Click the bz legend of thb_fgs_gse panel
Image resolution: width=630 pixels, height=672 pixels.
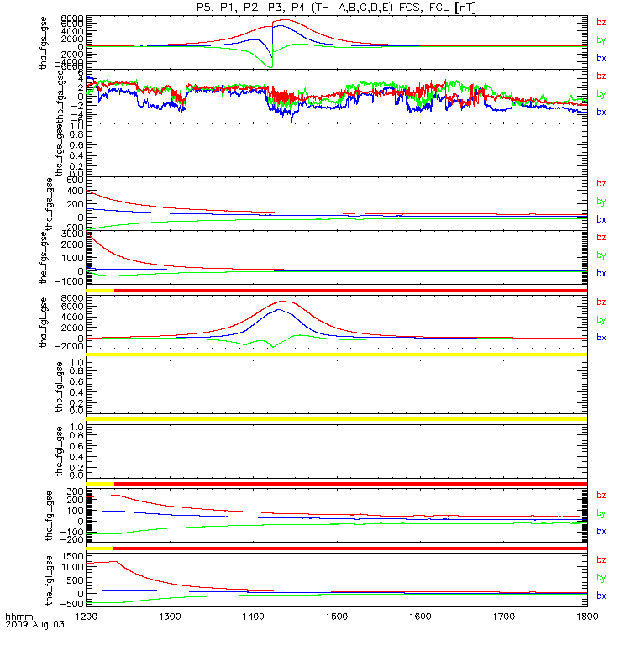[x=601, y=76]
